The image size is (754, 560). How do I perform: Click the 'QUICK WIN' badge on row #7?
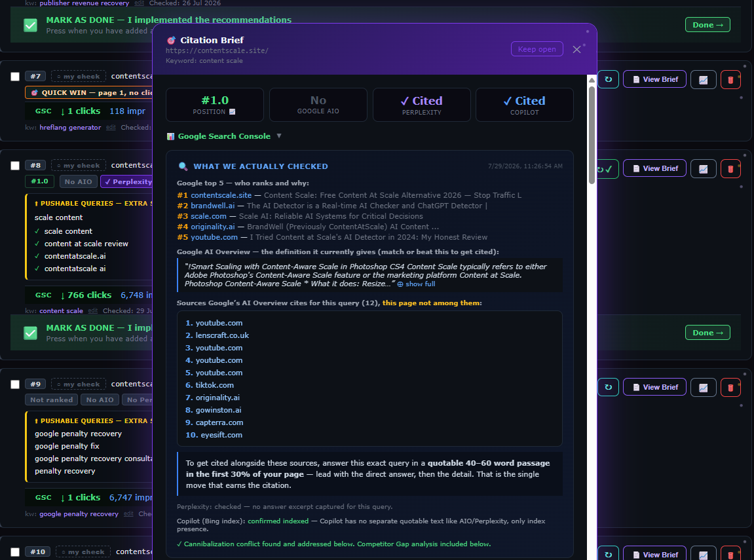pos(90,93)
